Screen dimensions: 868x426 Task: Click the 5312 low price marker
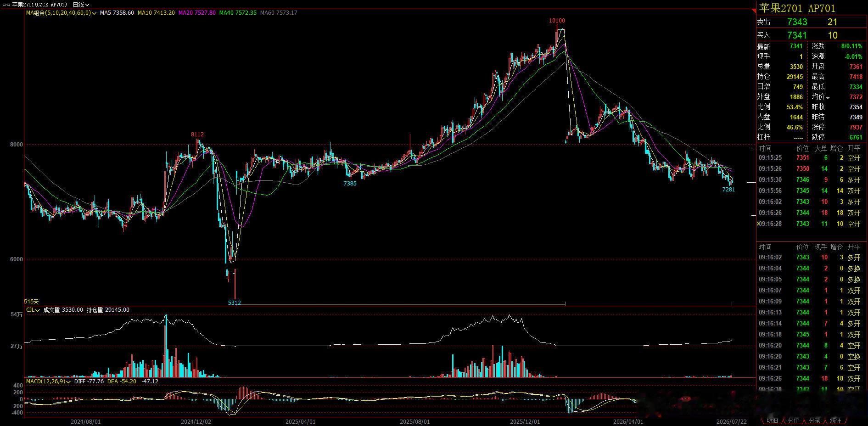point(235,303)
